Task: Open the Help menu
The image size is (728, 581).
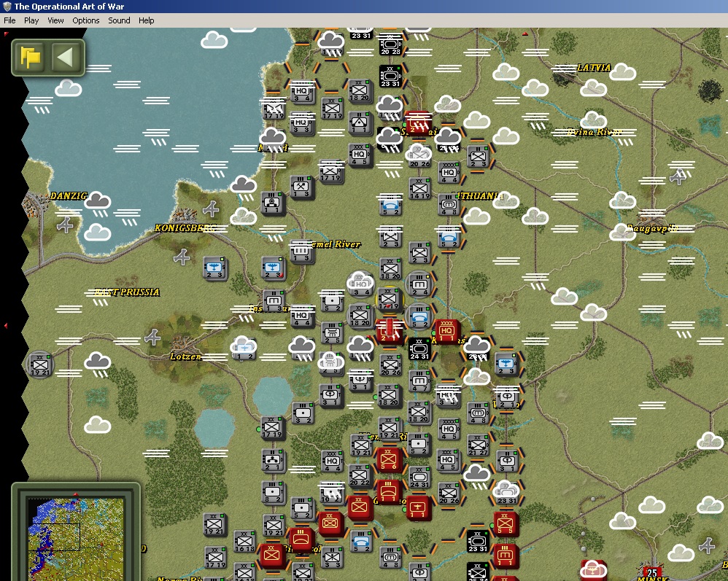Action: click(x=146, y=20)
